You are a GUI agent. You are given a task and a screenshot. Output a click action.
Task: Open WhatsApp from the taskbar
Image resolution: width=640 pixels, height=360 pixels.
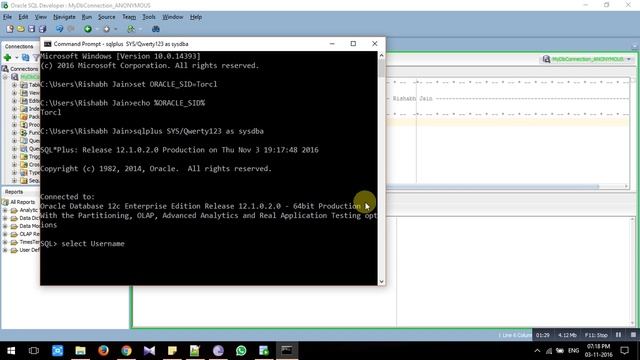[x=241, y=351]
